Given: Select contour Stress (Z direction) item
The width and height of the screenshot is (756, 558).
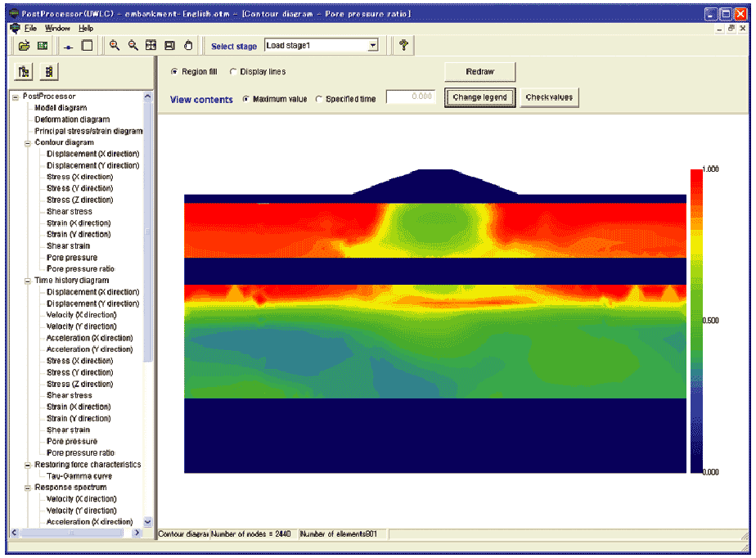Looking at the screenshot, I should [79, 200].
